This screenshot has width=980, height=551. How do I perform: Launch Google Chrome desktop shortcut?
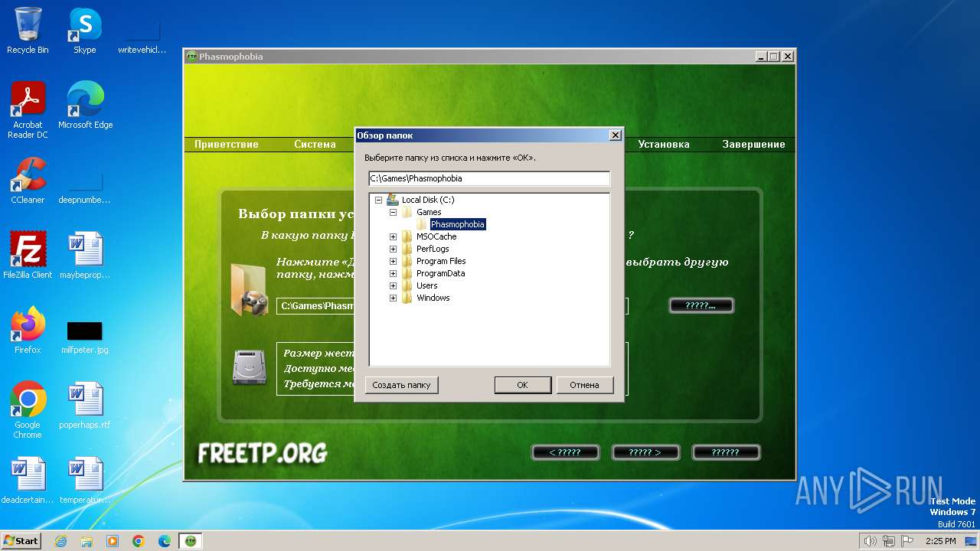(28, 410)
